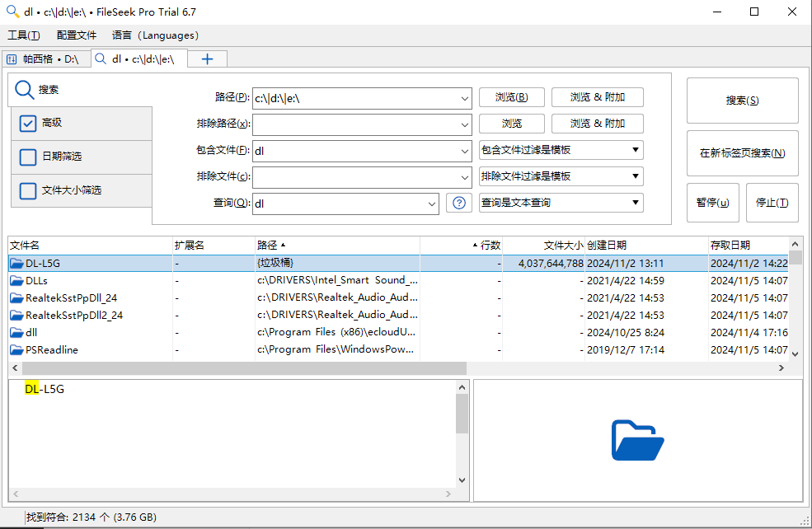Open the 排除文件过滤是模板 dropdown

pos(561,176)
